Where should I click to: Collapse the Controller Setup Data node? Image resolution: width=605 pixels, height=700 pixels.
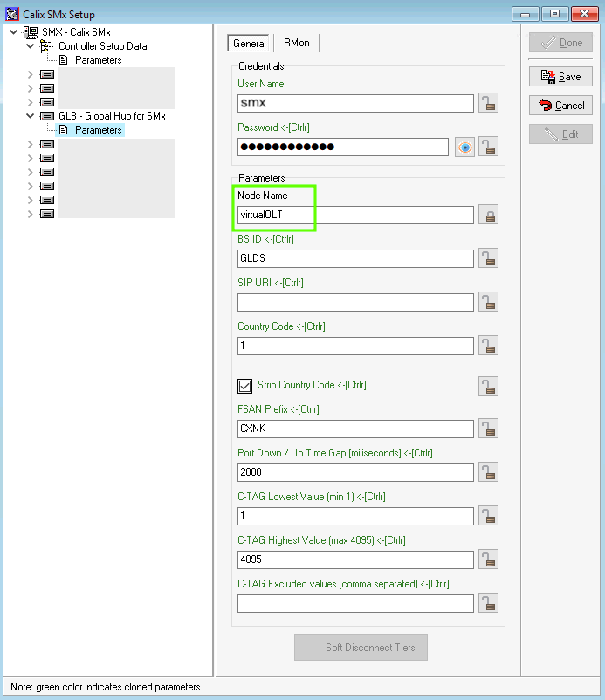pos(30,45)
